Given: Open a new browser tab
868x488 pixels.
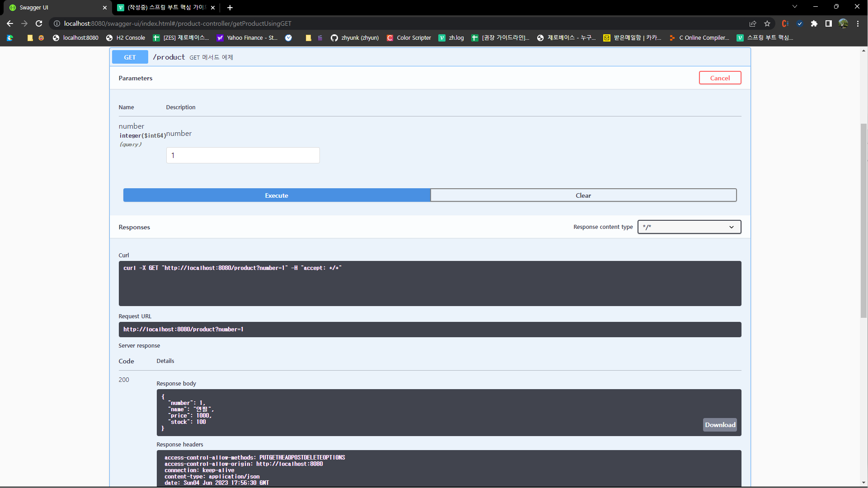Looking at the screenshot, I should coord(230,8).
